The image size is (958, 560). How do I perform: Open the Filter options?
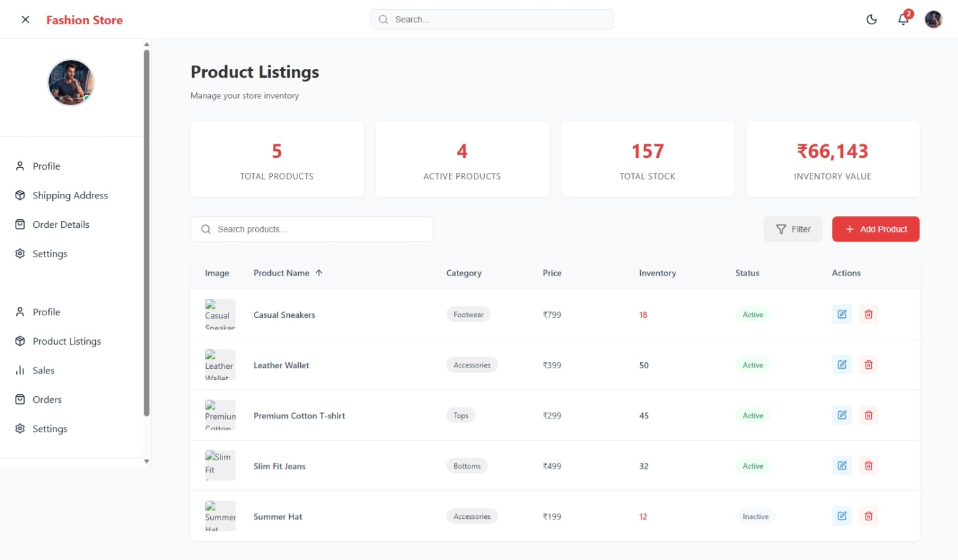pos(793,229)
